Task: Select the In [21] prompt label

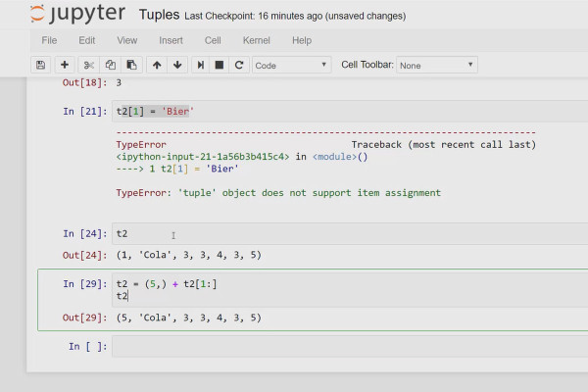Action: (x=85, y=112)
